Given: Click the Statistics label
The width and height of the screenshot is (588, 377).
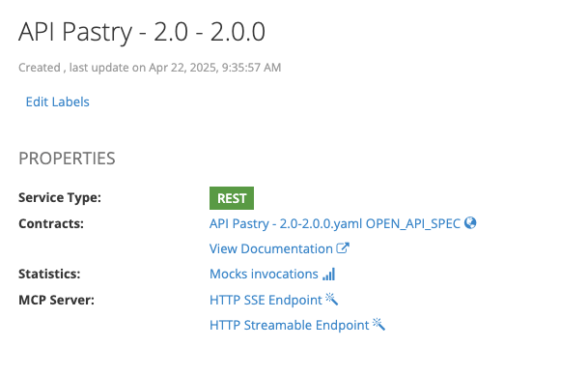Looking at the screenshot, I should pyautogui.click(x=49, y=274).
